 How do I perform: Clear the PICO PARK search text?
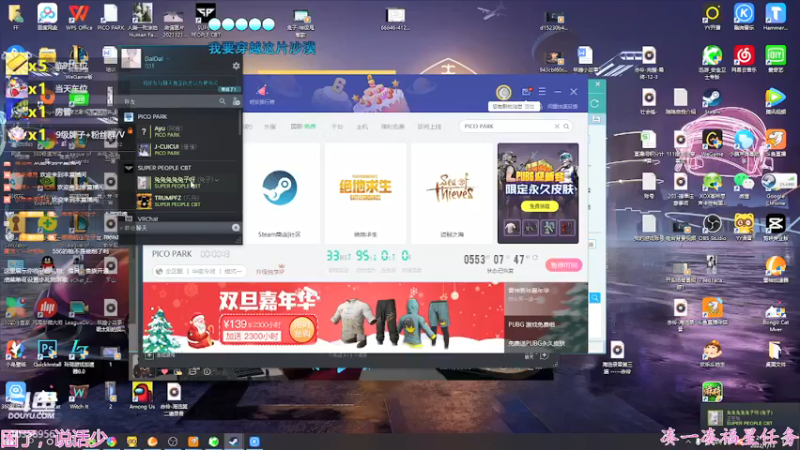click(557, 126)
